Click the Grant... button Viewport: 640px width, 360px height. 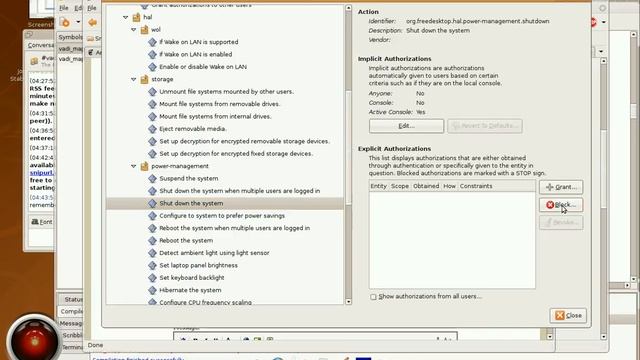tap(561, 187)
